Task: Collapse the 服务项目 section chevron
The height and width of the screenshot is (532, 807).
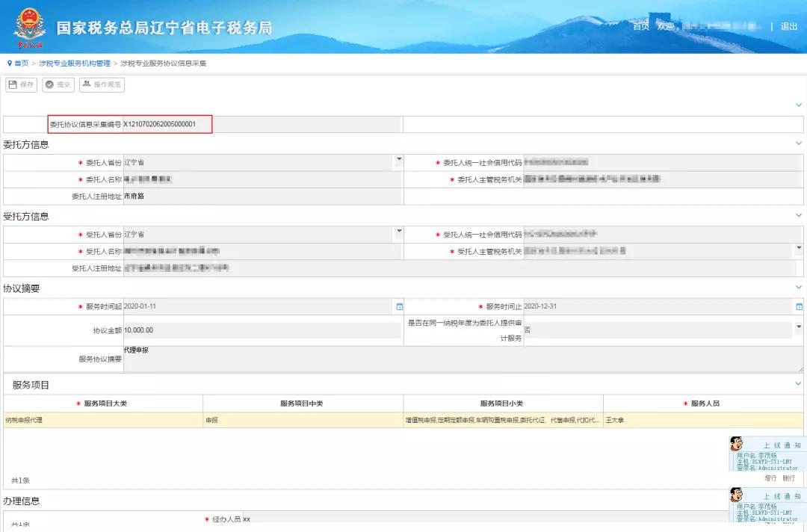Action: coord(798,383)
